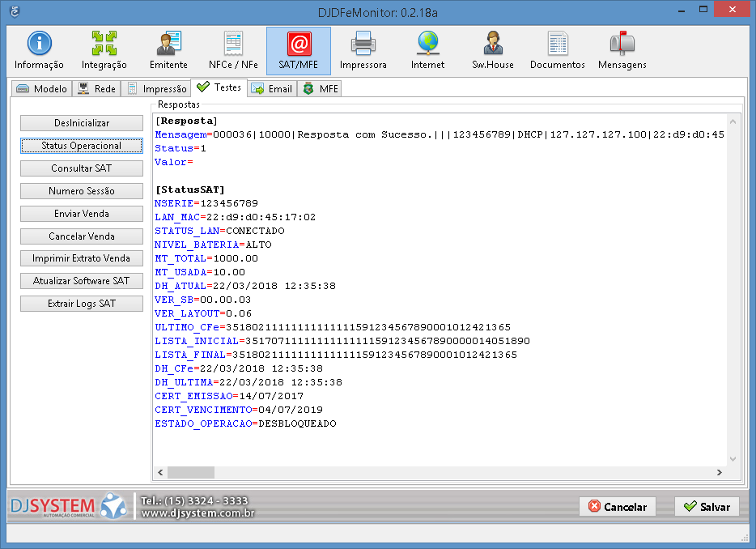Click the horizontal scrollbar thumb in Respostas
Image resolution: width=756 pixels, height=549 pixels.
[x=191, y=472]
